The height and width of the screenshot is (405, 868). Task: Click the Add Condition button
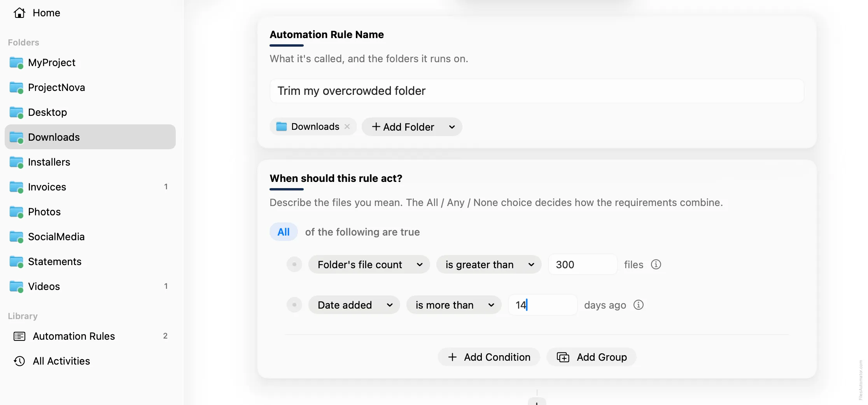489,357
